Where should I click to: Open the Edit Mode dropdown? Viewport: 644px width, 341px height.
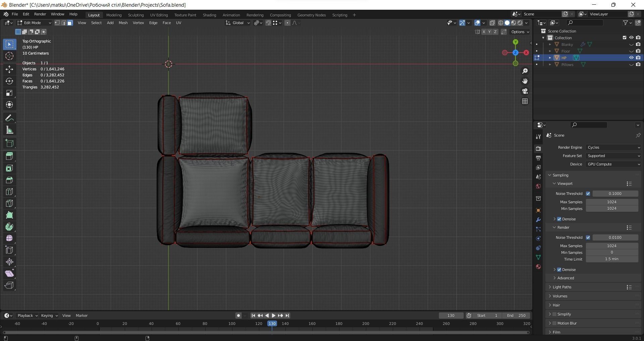[34, 23]
